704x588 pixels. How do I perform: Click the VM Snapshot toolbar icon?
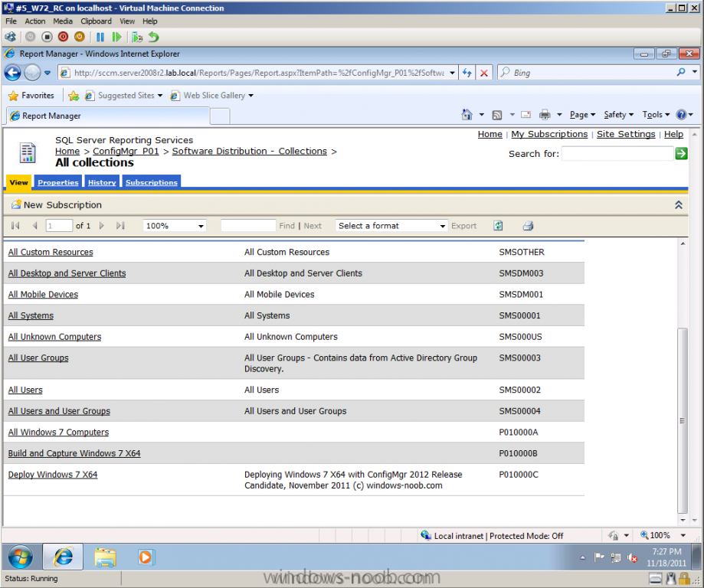pos(137,37)
